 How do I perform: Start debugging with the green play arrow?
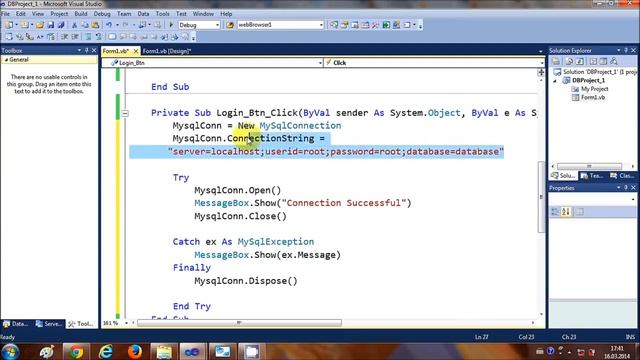point(171,25)
